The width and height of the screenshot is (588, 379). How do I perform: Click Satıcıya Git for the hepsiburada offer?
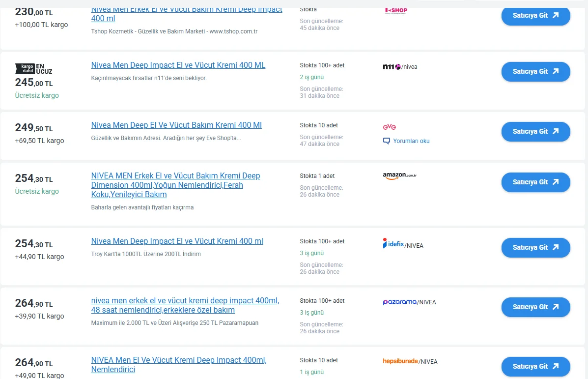pos(535,366)
